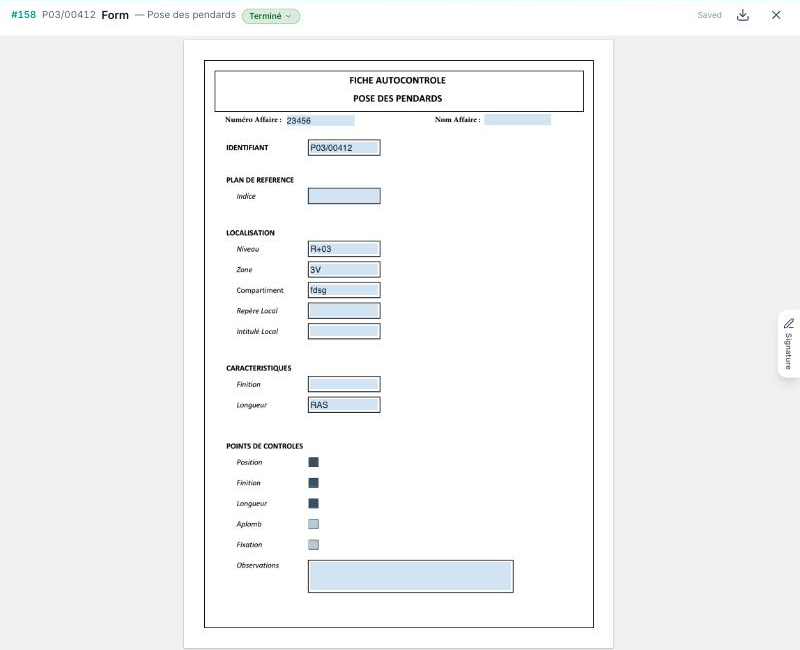This screenshot has height=650, width=800.
Task: Click the Indice input field
Action: coord(344,196)
